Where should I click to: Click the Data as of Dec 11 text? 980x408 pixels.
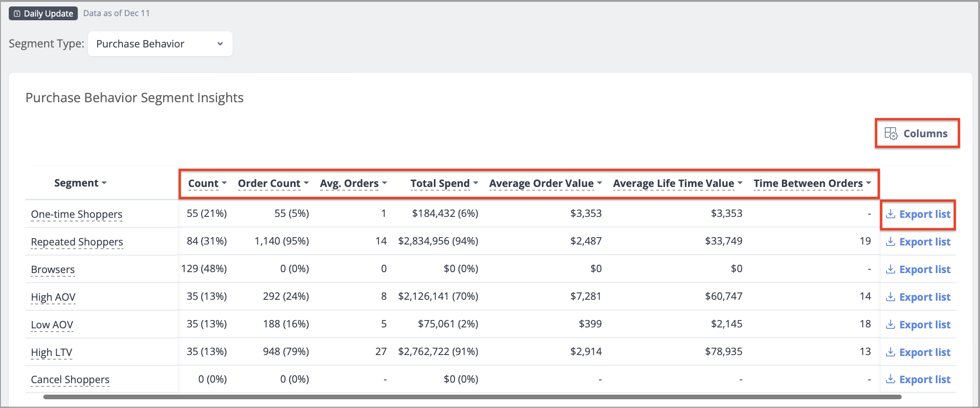tap(117, 13)
